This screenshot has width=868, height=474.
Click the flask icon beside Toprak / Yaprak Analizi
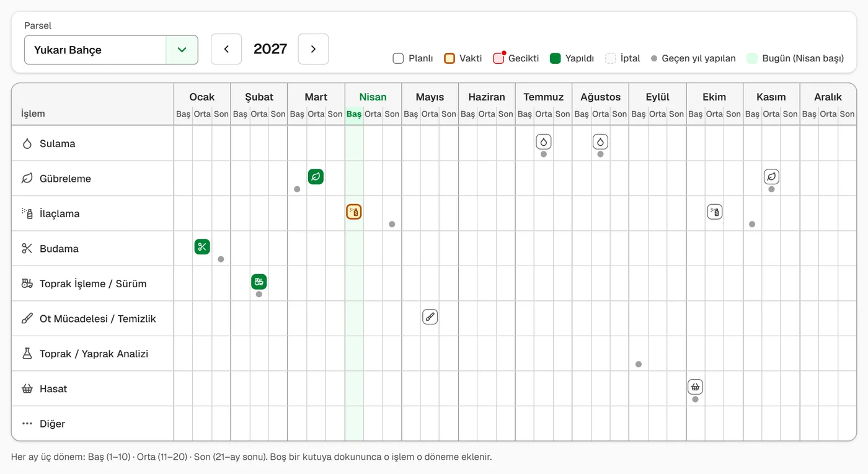[x=27, y=354]
